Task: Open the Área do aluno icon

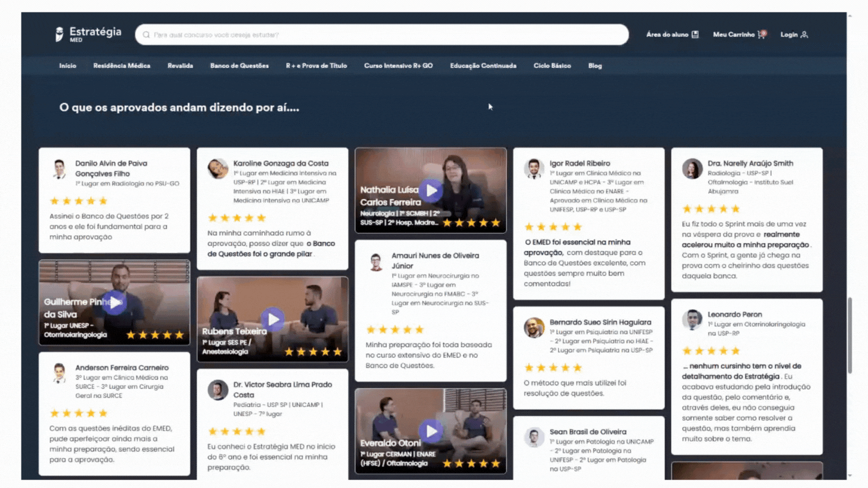Action: tap(695, 34)
